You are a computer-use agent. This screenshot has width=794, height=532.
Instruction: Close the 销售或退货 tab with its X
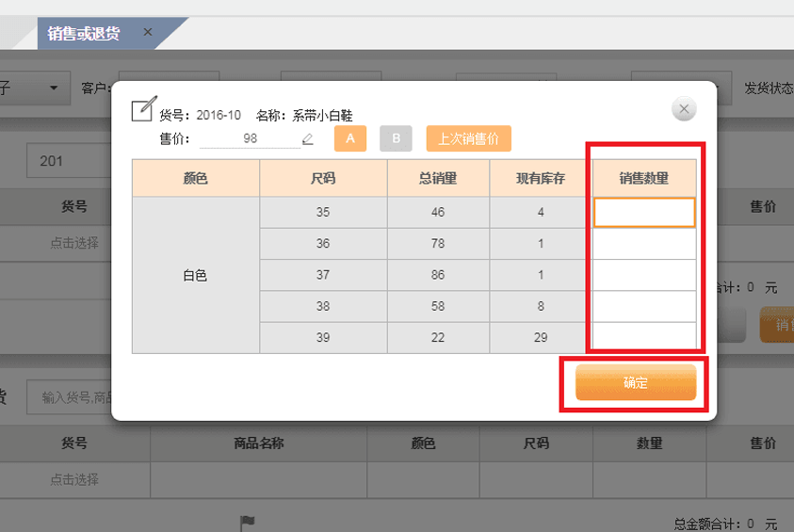click(148, 32)
